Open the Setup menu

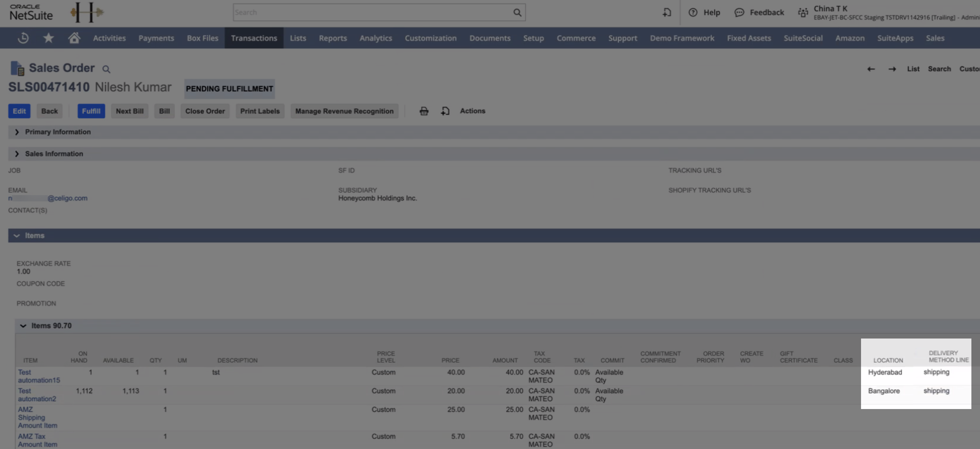pyautogui.click(x=533, y=38)
